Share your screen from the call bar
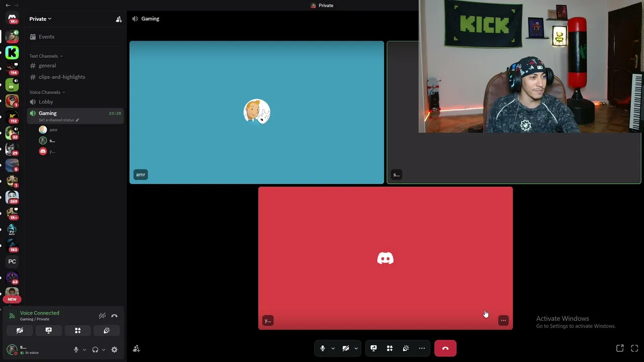Screen dimensions: 644x362 point(373,348)
